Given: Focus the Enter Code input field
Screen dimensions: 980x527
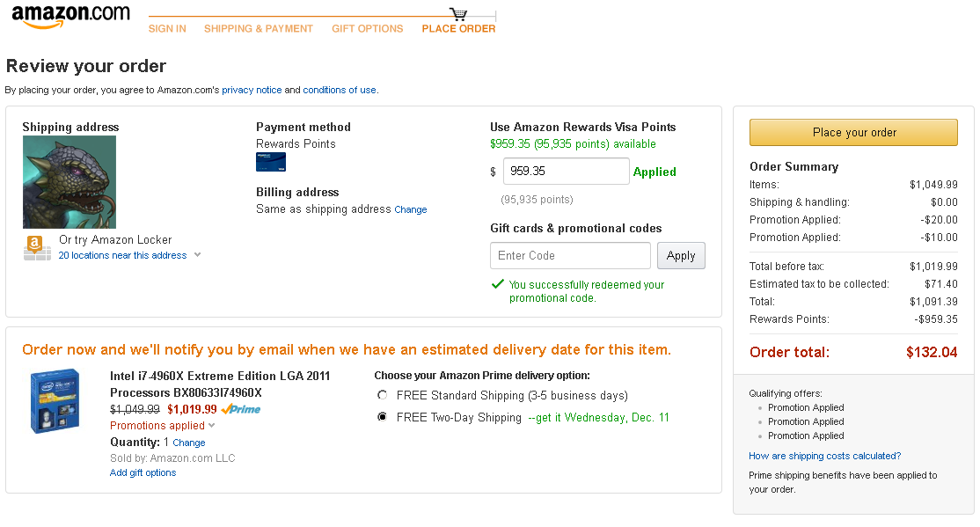Looking at the screenshot, I should (x=571, y=256).
